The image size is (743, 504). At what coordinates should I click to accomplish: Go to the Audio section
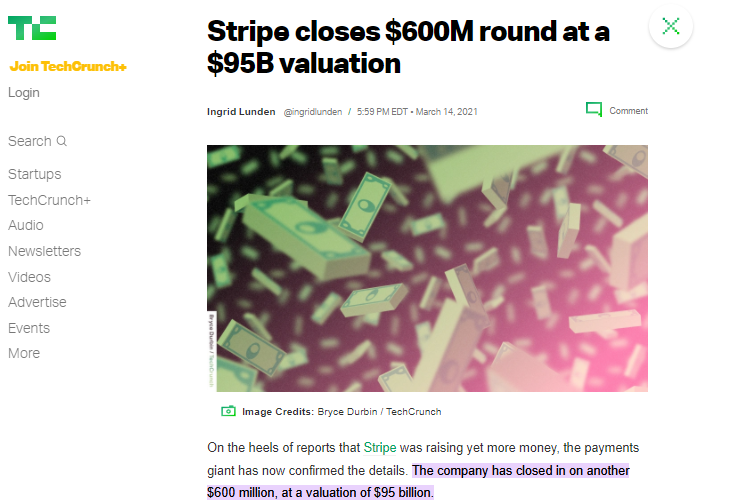(26, 225)
